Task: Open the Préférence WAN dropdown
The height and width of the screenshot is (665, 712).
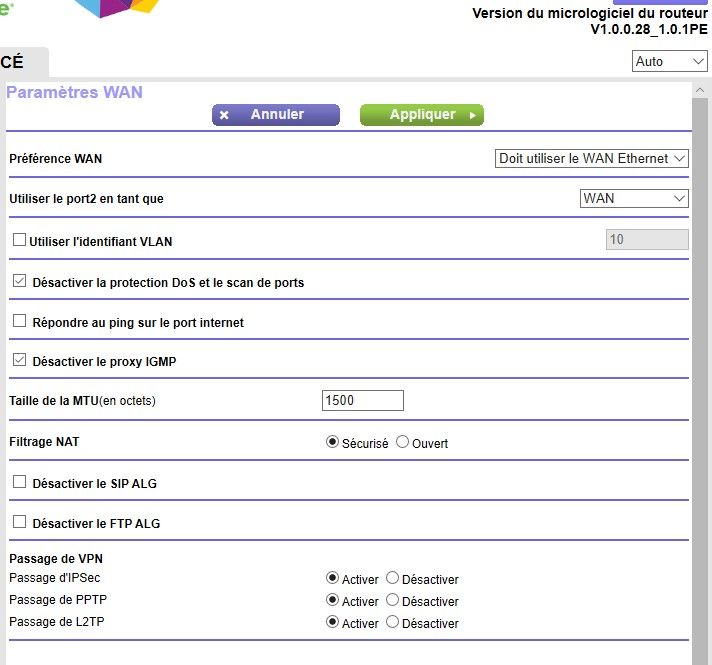Action: (x=592, y=158)
